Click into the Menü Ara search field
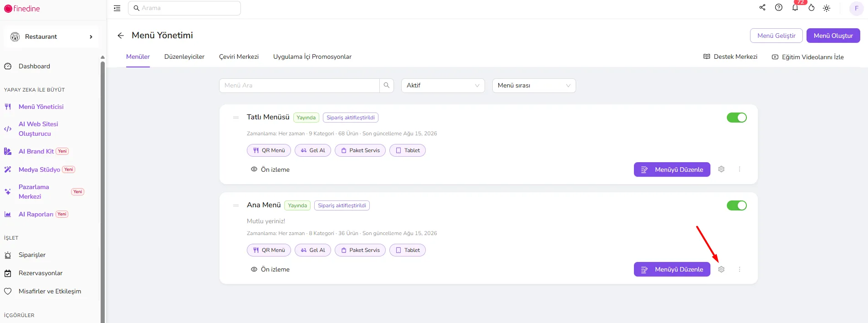The image size is (868, 323). [299, 86]
